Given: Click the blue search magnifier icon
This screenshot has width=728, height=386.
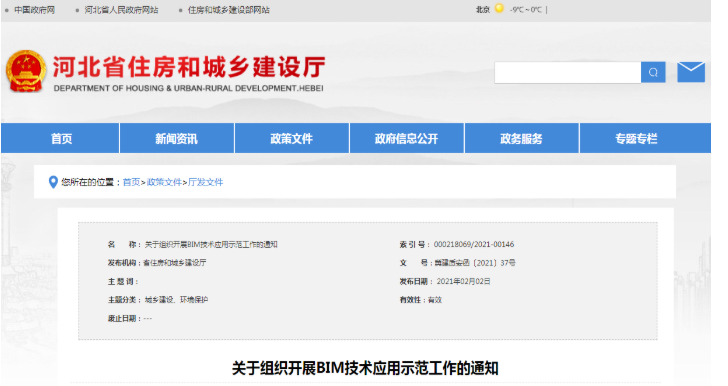Looking at the screenshot, I should [x=653, y=72].
